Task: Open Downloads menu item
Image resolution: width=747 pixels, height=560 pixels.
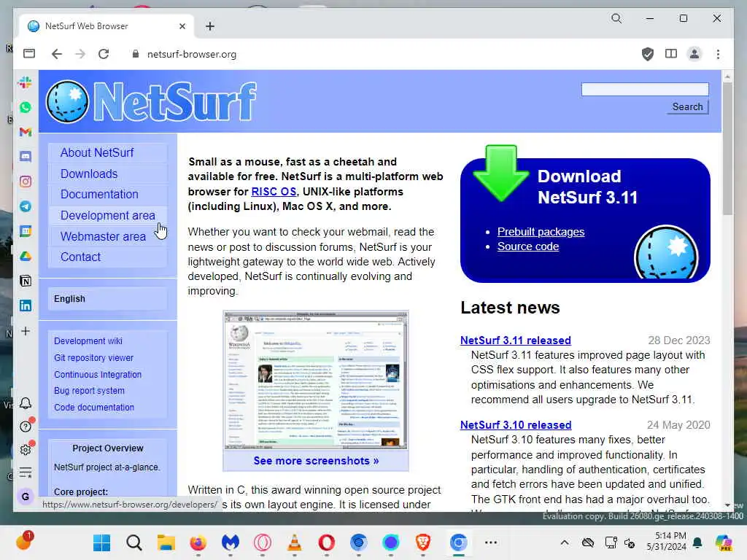Action: point(89,174)
